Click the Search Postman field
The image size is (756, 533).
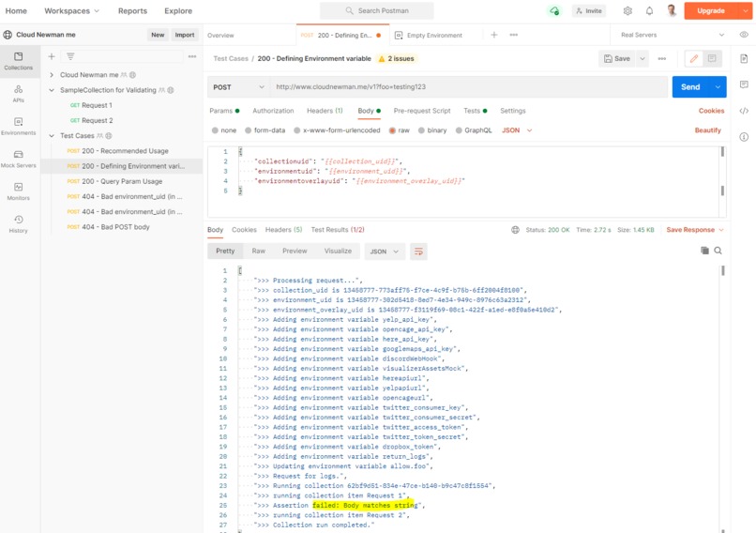tap(376, 10)
